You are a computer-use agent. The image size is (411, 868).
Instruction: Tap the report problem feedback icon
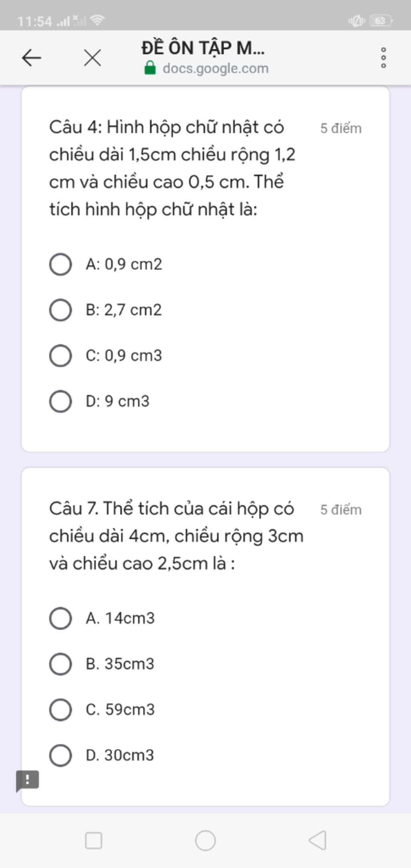tap(27, 780)
